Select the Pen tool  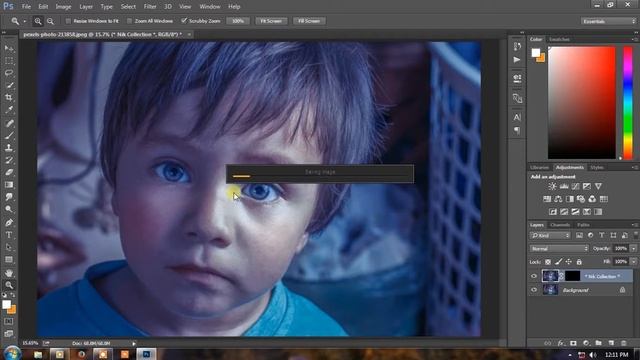click(9, 222)
